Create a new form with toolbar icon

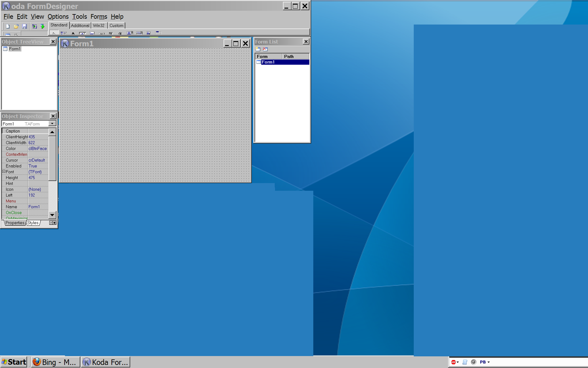(x=8, y=26)
